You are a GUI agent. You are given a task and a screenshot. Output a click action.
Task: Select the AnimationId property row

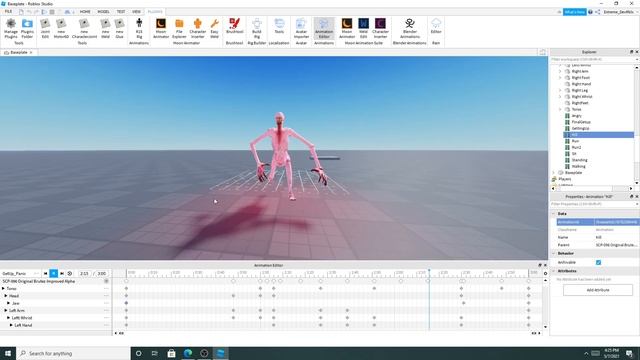tap(598, 222)
